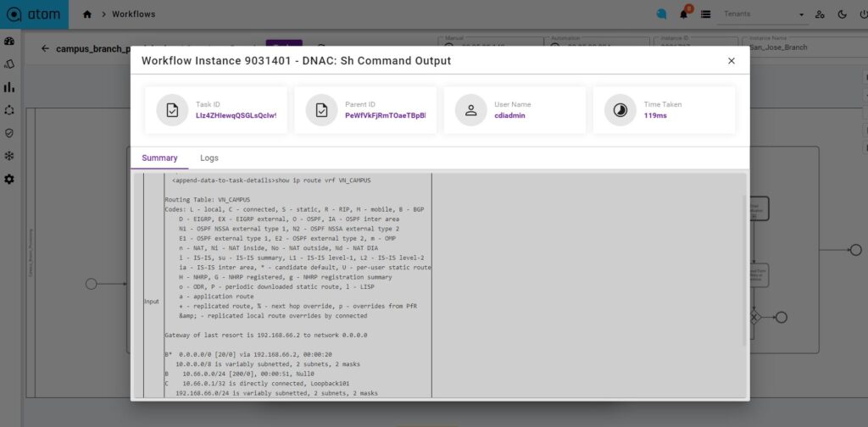Click the atom logo
Viewport: 868px width, 427px height.
tap(34, 14)
